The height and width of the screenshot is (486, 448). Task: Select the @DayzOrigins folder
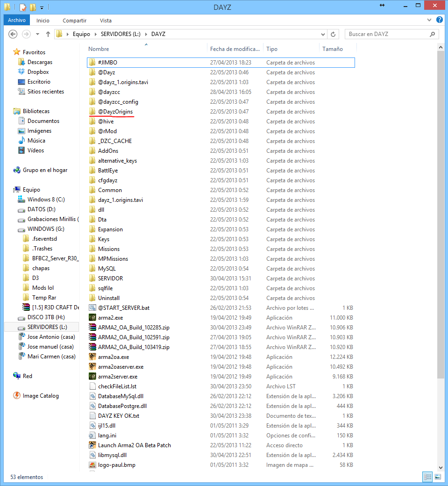[115, 112]
